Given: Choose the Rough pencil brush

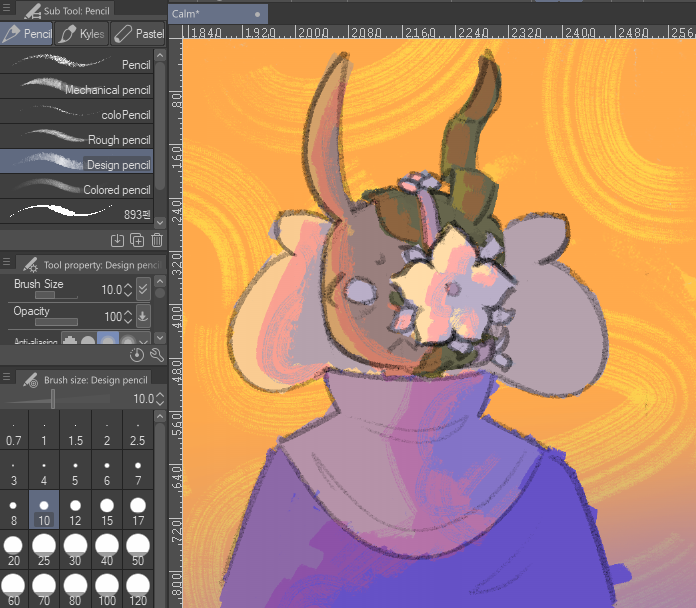Looking at the screenshot, I should 76,136.
